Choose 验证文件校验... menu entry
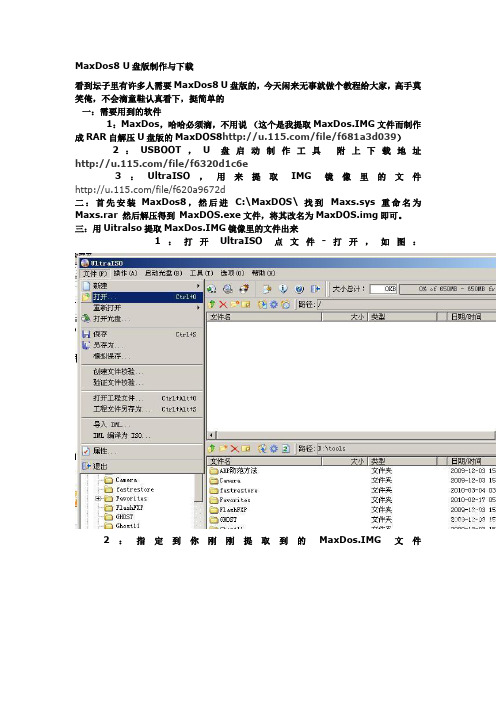Viewport: 496px width, 702px height. click(142, 383)
